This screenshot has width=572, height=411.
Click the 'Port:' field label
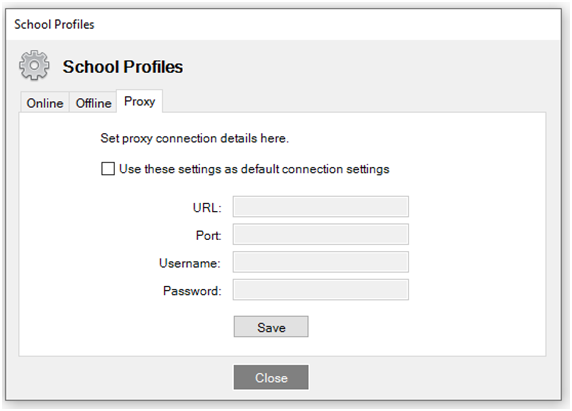(208, 235)
